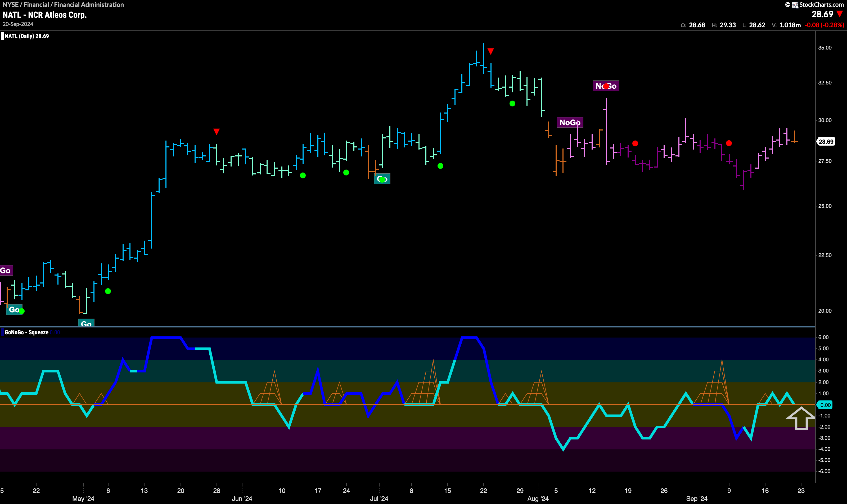Select the Aug '24 date axis label
The height and width of the screenshot is (504, 847).
(x=538, y=498)
